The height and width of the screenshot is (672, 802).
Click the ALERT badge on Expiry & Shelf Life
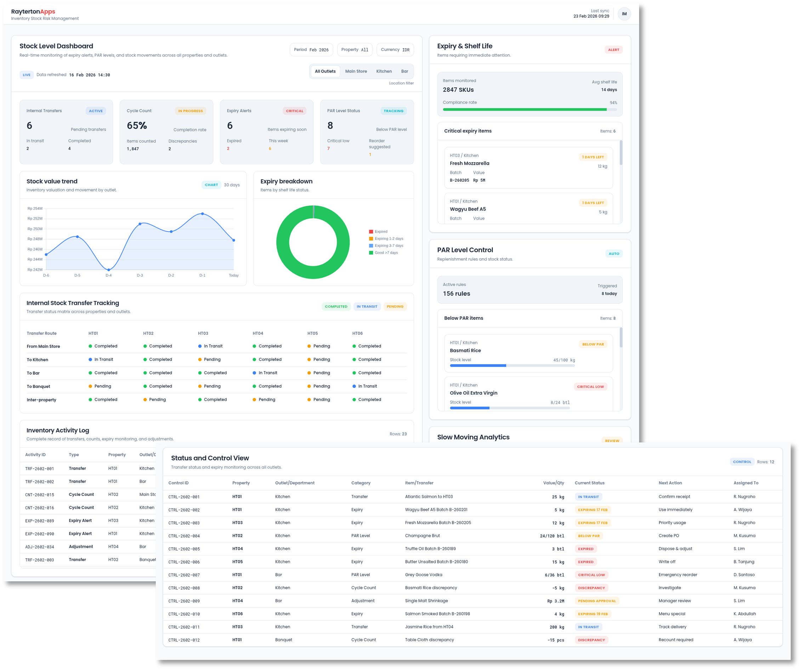pyautogui.click(x=613, y=50)
